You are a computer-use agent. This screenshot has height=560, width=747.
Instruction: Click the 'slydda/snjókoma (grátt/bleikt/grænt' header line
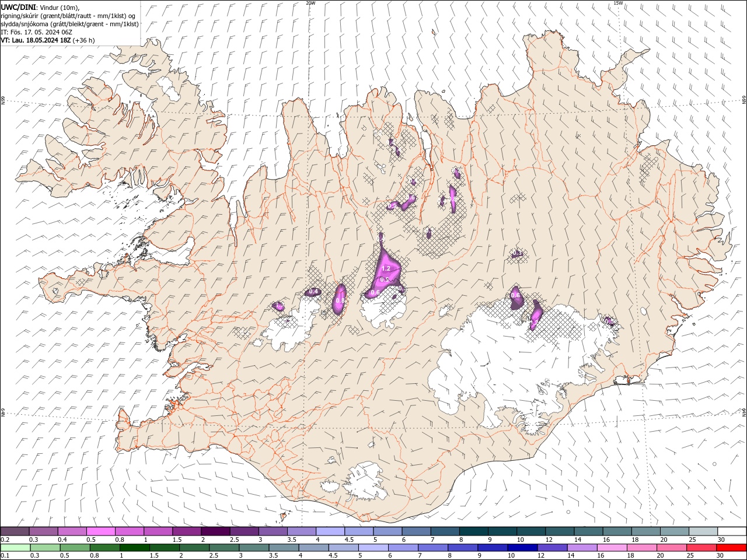[x=70, y=24]
